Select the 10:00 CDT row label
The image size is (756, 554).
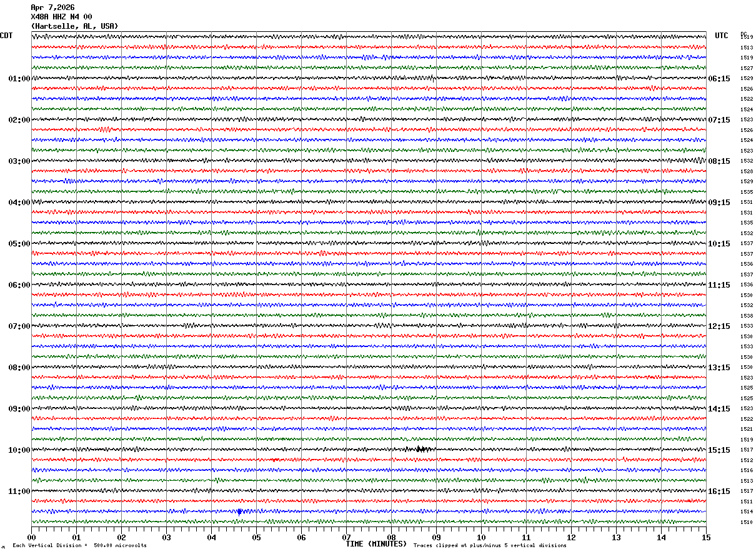click(19, 450)
